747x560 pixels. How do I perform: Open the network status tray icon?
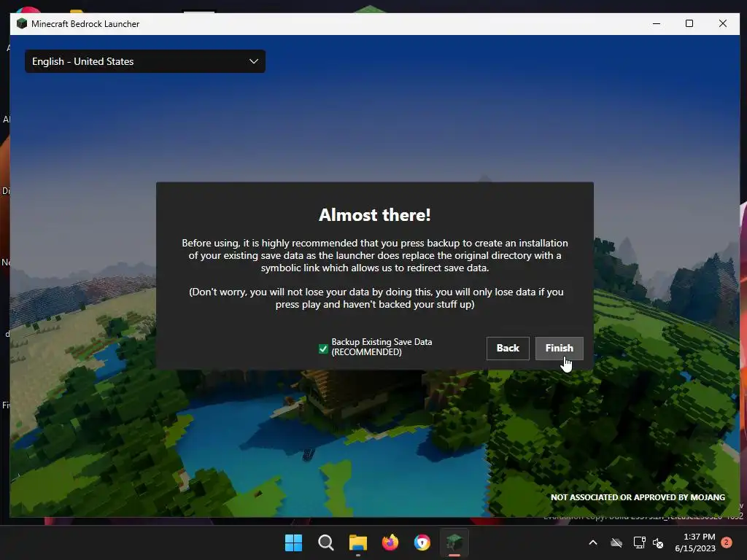click(639, 542)
